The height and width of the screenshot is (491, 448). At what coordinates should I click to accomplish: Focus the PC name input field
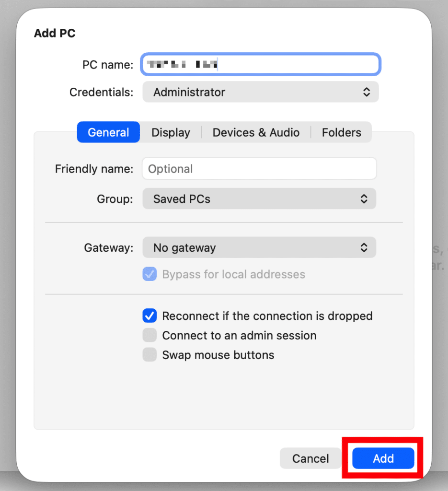tap(261, 65)
